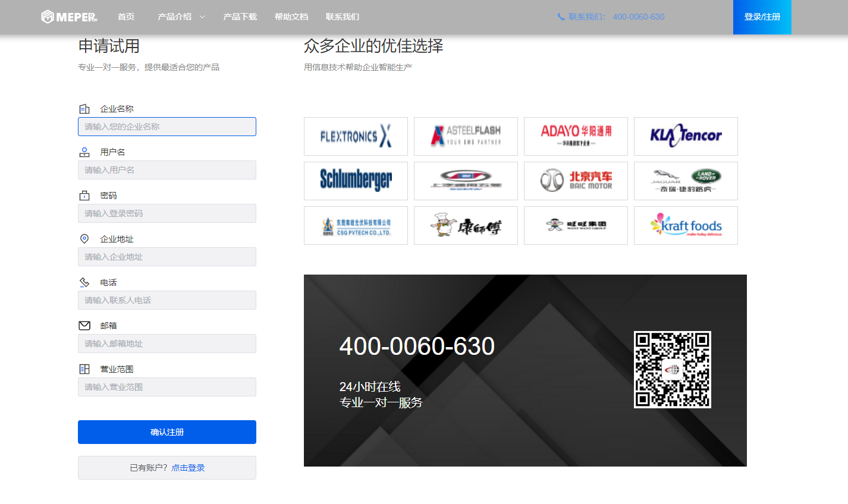
Task: Click the location pin icon by 企业地址
Action: [x=84, y=239]
